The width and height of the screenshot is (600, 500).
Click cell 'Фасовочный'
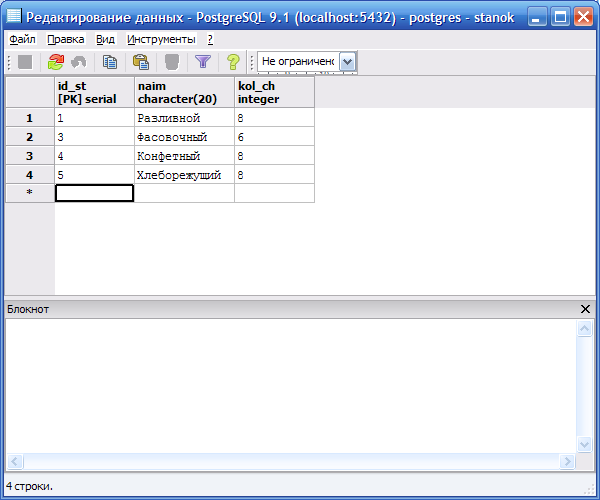184,137
